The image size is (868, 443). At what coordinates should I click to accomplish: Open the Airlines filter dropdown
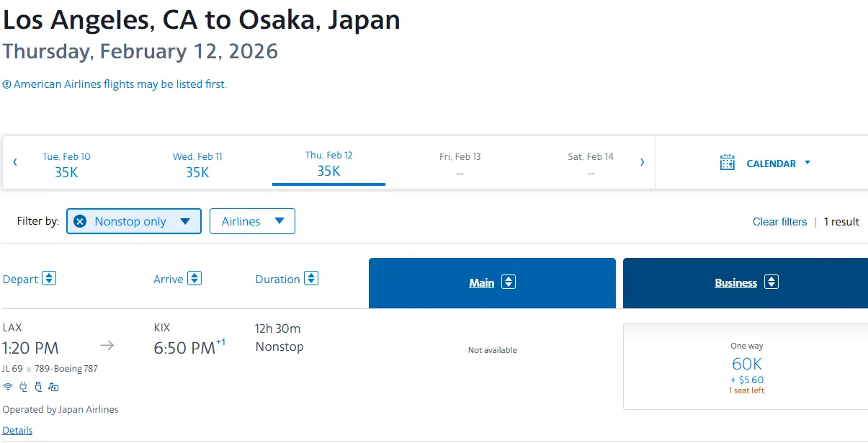252,221
